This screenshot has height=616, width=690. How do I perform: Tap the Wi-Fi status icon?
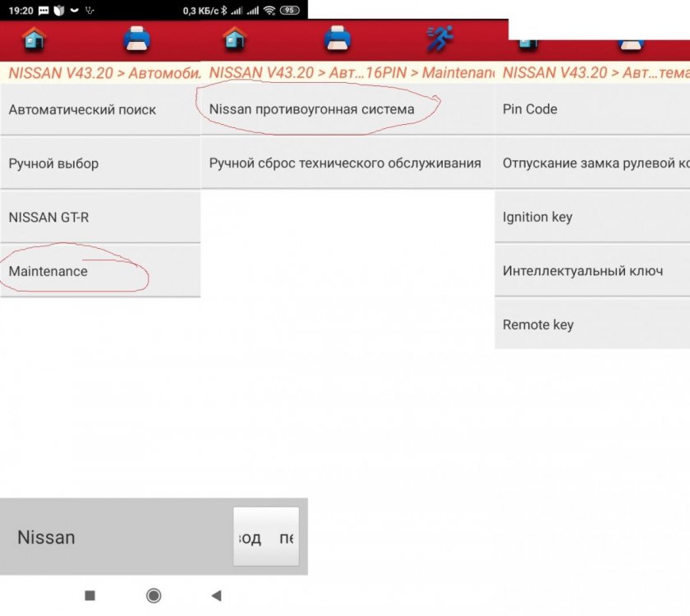pyautogui.click(x=269, y=11)
